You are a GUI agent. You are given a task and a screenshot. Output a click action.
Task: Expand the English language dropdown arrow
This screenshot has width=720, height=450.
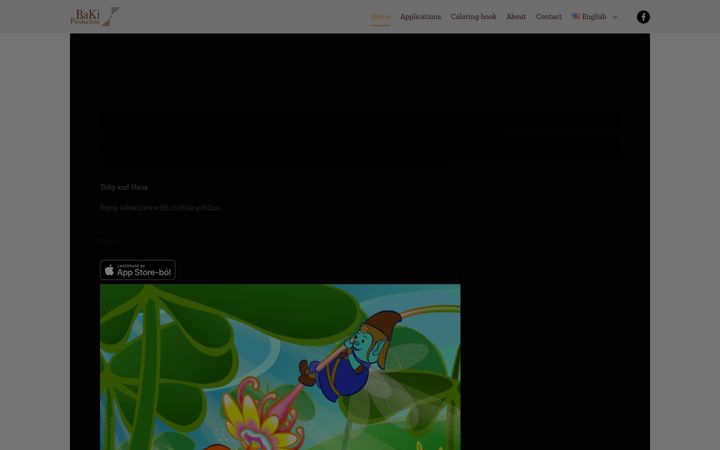615,17
